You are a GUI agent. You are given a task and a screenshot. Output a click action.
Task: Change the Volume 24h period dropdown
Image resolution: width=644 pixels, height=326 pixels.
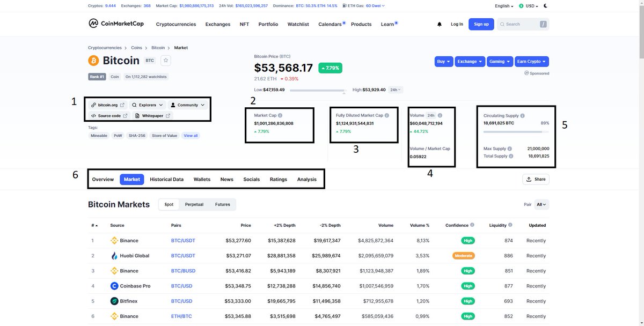coord(431,115)
